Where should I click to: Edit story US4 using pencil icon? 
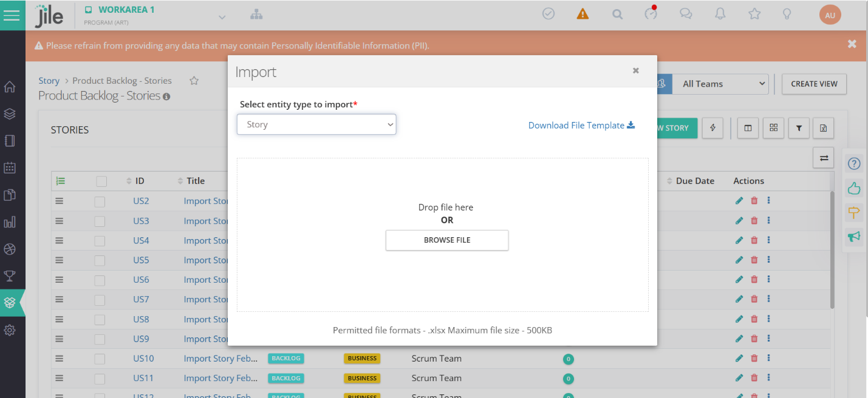pos(739,240)
